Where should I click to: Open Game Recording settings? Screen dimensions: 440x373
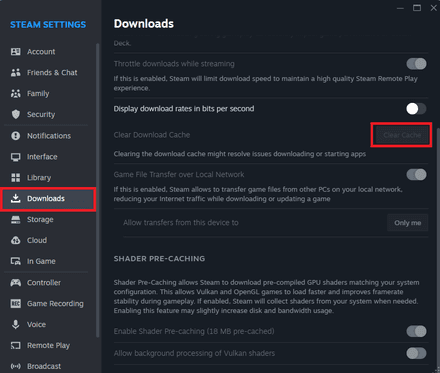point(49,303)
